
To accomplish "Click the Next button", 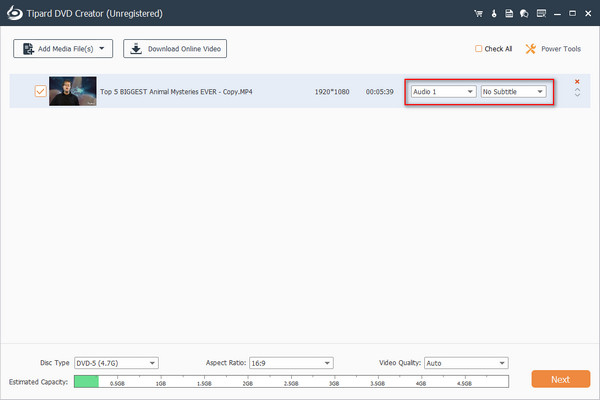I will [561, 379].
